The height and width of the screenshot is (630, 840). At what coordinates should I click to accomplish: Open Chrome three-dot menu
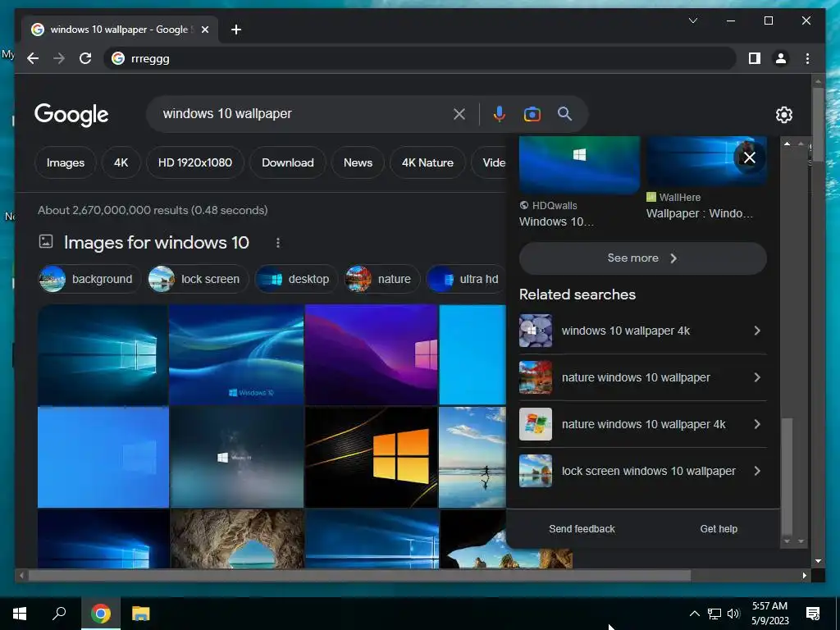(x=807, y=58)
